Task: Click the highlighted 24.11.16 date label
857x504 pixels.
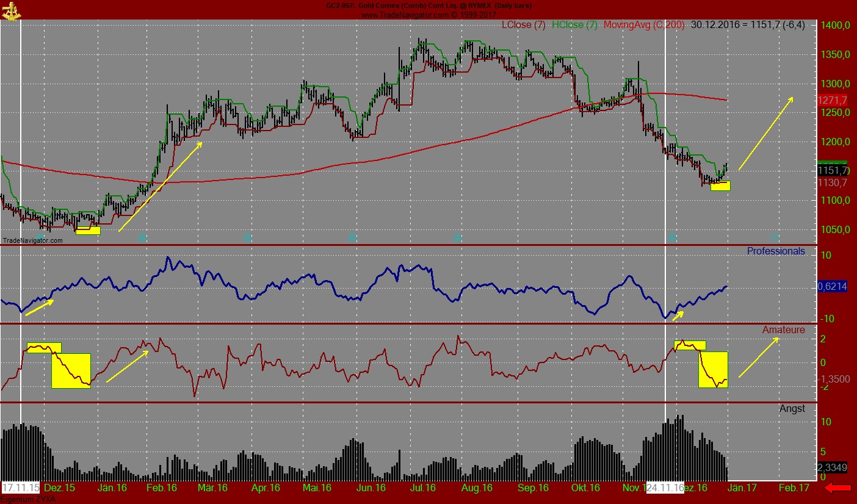Action: [663, 488]
